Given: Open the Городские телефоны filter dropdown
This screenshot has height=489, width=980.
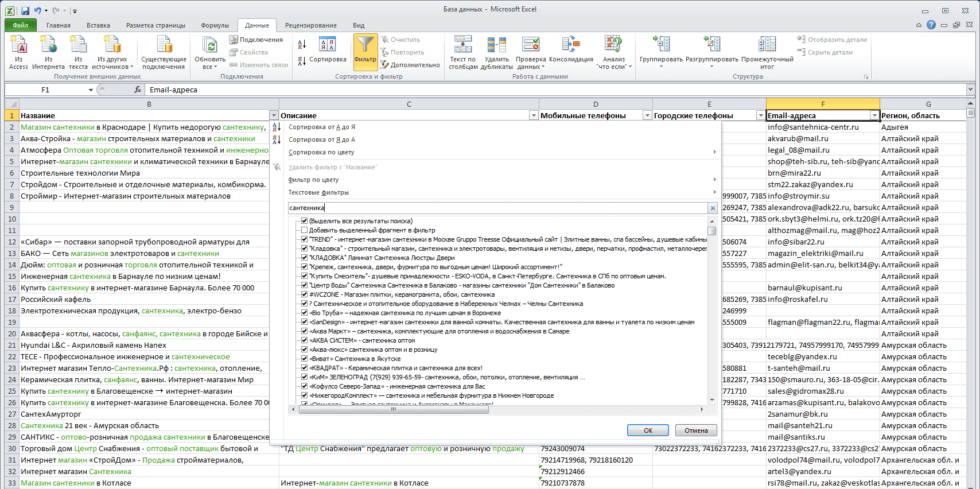Looking at the screenshot, I should click(761, 115).
